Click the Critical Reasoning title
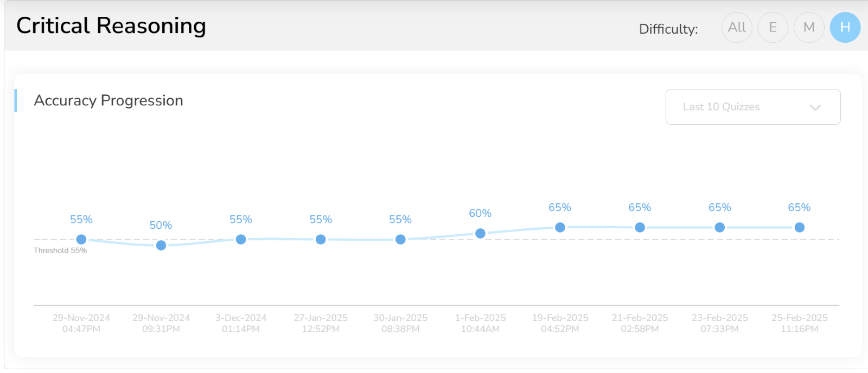 pos(111,26)
